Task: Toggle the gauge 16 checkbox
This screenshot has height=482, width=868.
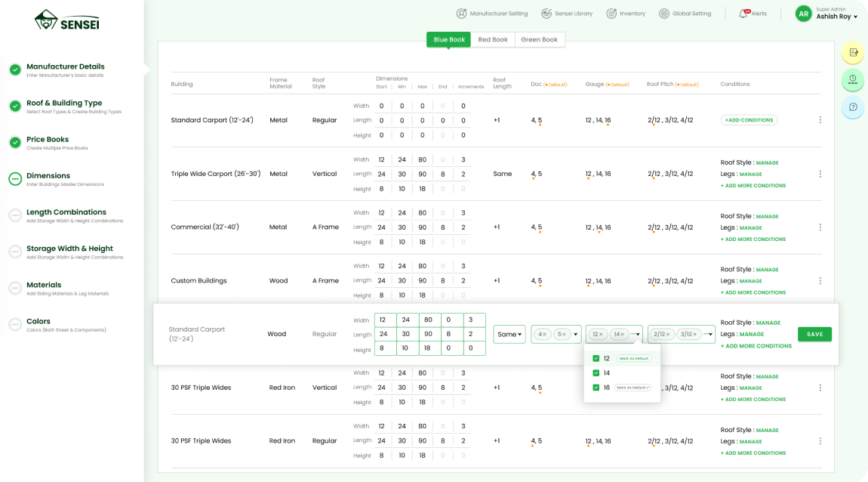Action: click(x=596, y=388)
